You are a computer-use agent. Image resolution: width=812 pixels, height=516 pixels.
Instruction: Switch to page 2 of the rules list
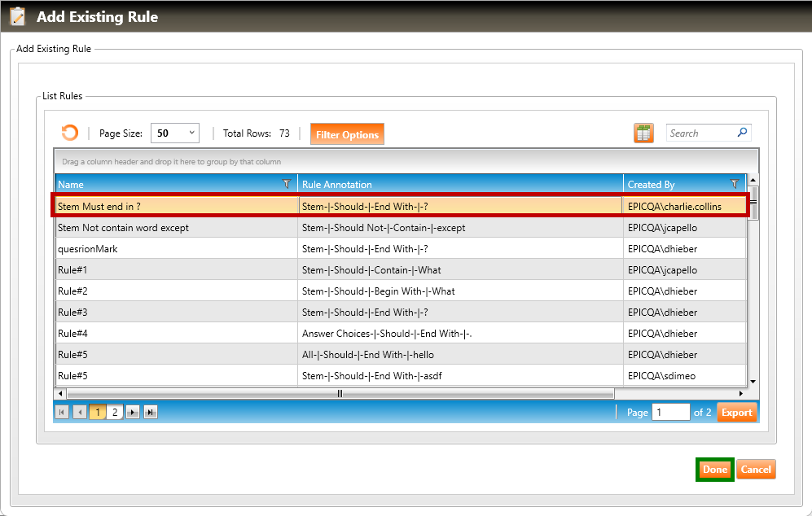point(115,413)
